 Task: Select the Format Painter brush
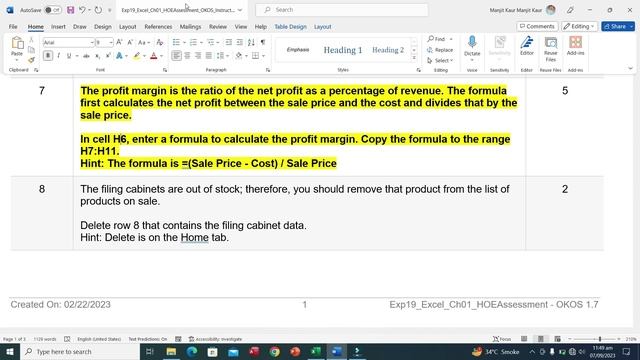pos(31,60)
